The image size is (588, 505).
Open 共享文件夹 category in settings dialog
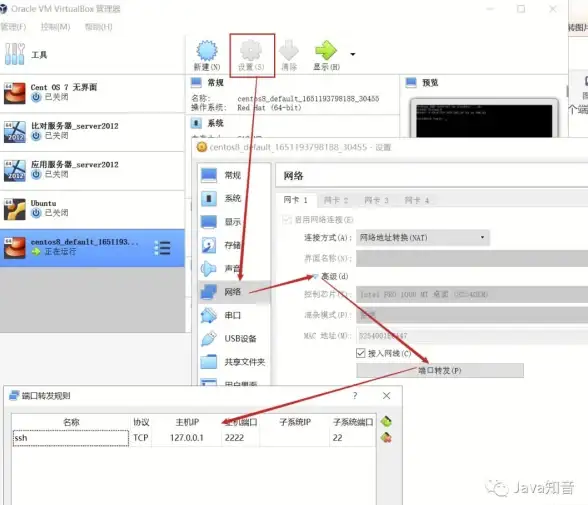(x=234, y=362)
